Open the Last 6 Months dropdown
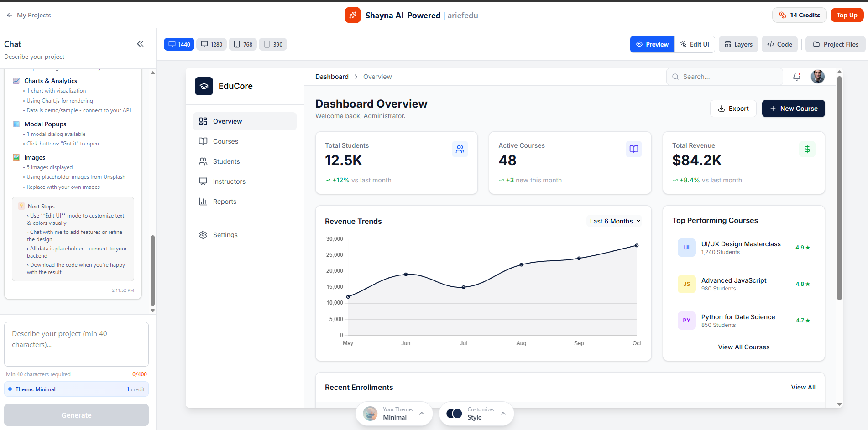The height and width of the screenshot is (430, 868). (615, 221)
